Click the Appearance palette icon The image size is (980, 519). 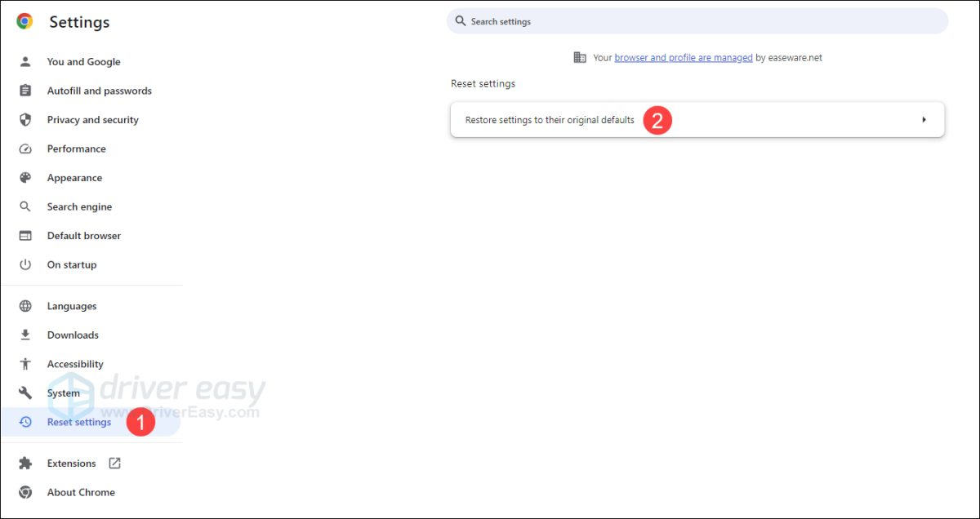click(25, 178)
